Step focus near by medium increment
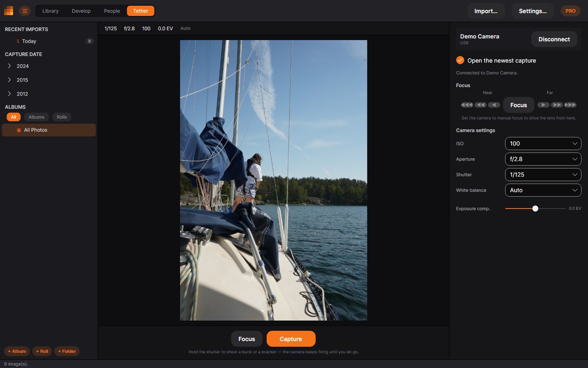 point(481,105)
